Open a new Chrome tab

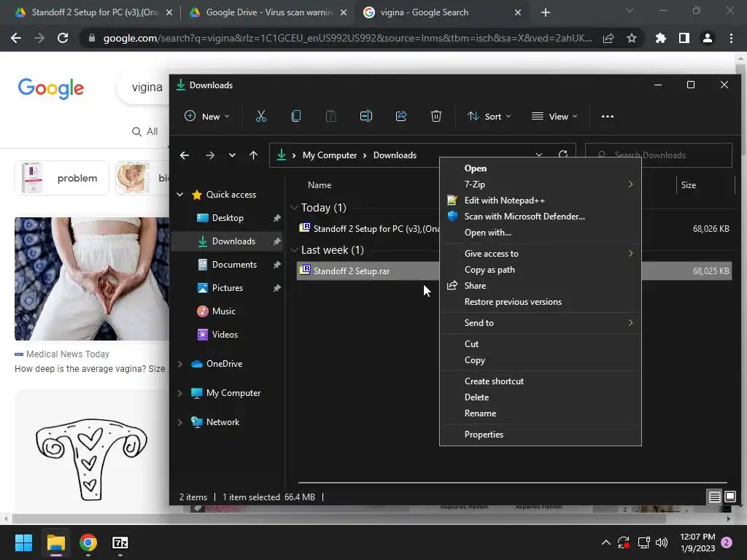(546, 12)
